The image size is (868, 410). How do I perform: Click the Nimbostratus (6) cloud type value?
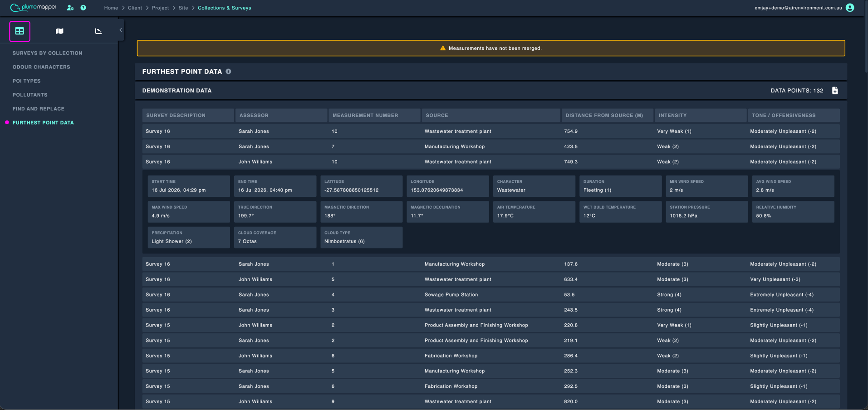point(344,242)
